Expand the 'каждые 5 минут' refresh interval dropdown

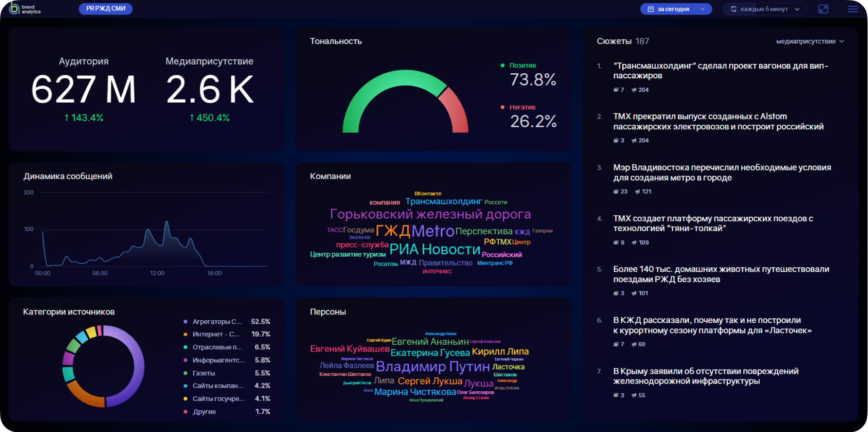tap(765, 9)
